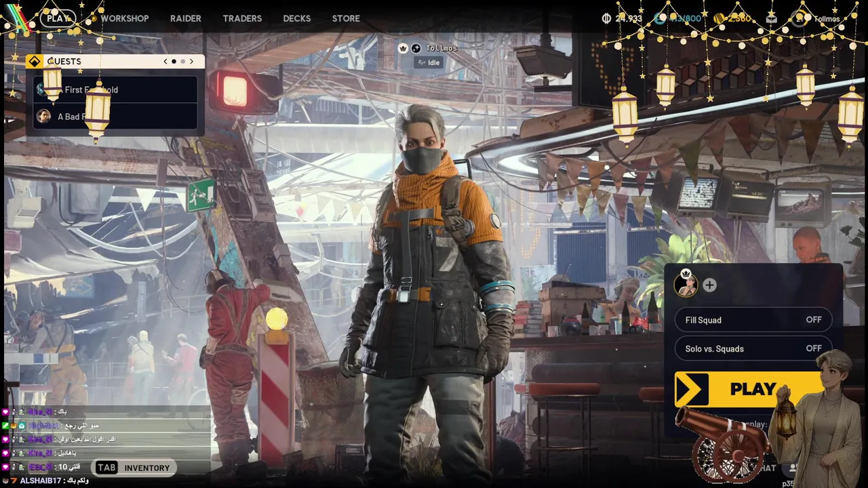Switch to the WORKSHOP tab

tap(124, 18)
